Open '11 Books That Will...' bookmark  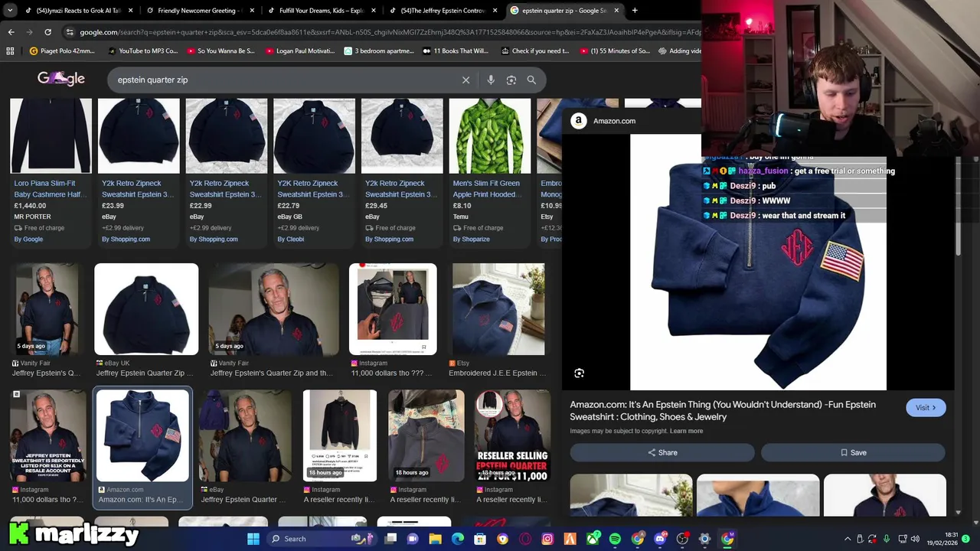point(456,51)
